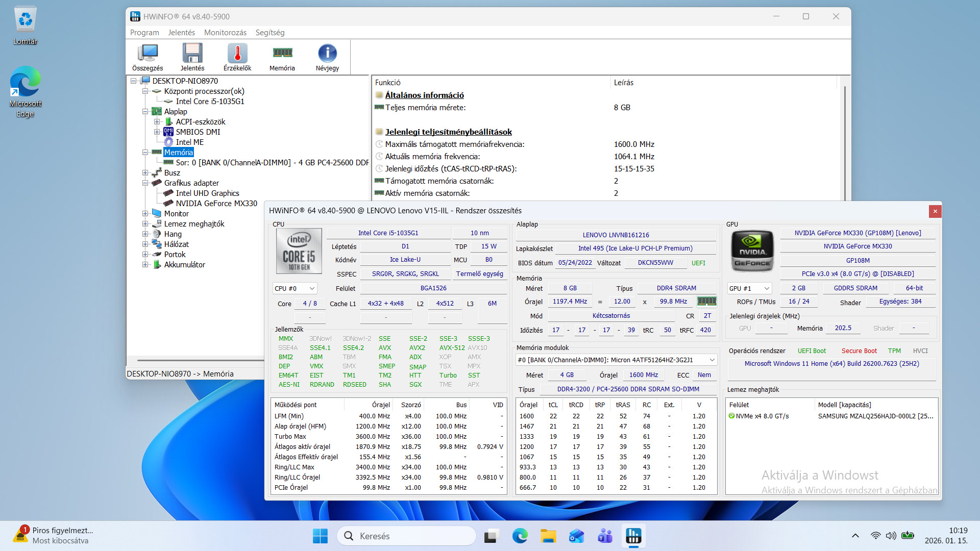Click the Jelentés floppy disk report icon

pyautogui.click(x=192, y=57)
